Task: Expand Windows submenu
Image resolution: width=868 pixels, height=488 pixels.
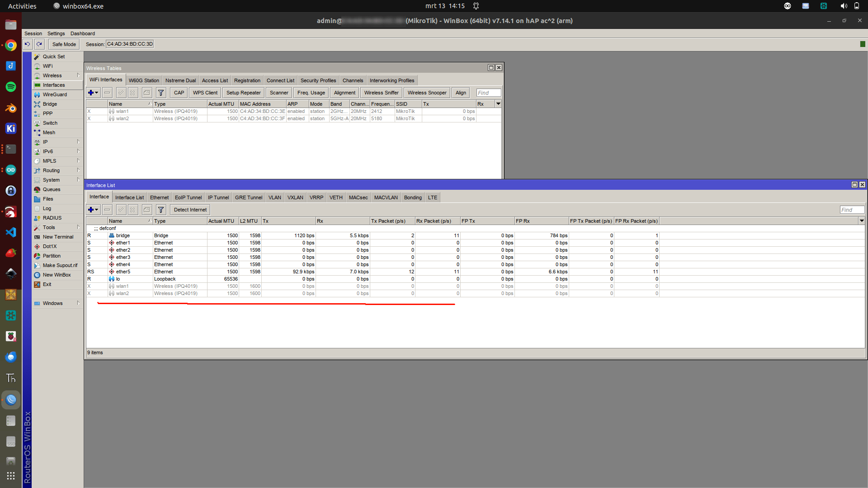Action: point(78,303)
